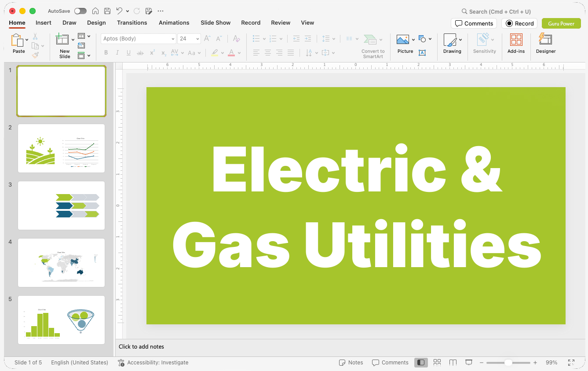Toggle bold formatting
The image size is (588, 371).
106,53
